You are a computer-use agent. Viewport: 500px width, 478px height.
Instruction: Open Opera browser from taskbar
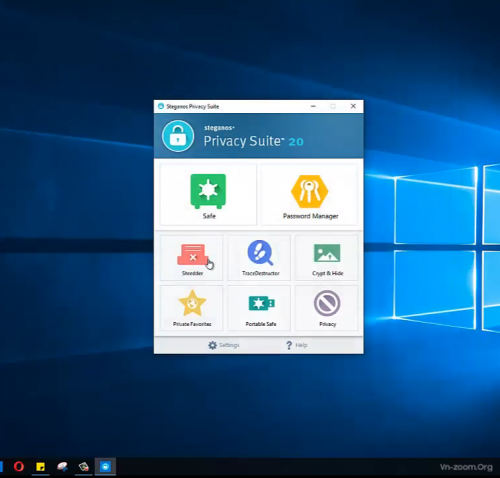point(19,466)
